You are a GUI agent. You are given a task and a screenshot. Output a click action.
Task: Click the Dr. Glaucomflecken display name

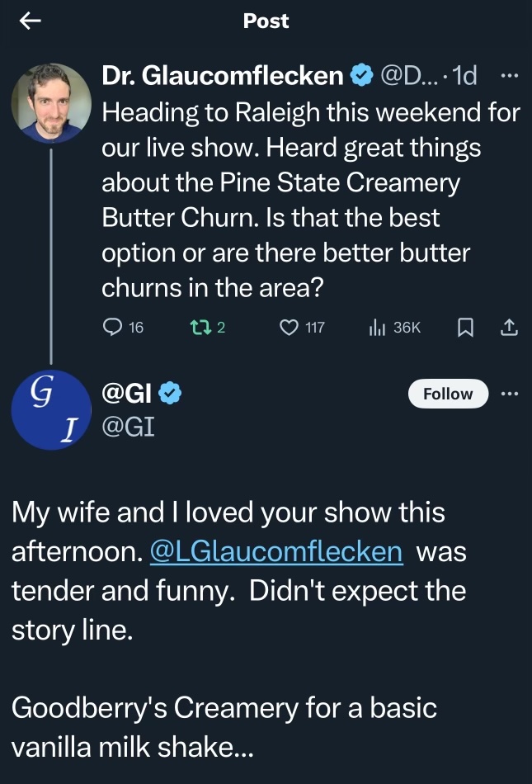click(x=221, y=77)
